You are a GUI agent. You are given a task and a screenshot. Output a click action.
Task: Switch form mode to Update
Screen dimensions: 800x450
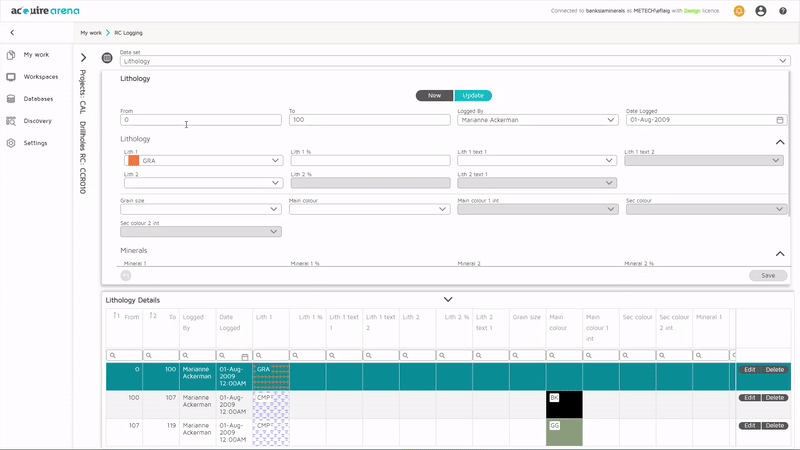point(473,95)
